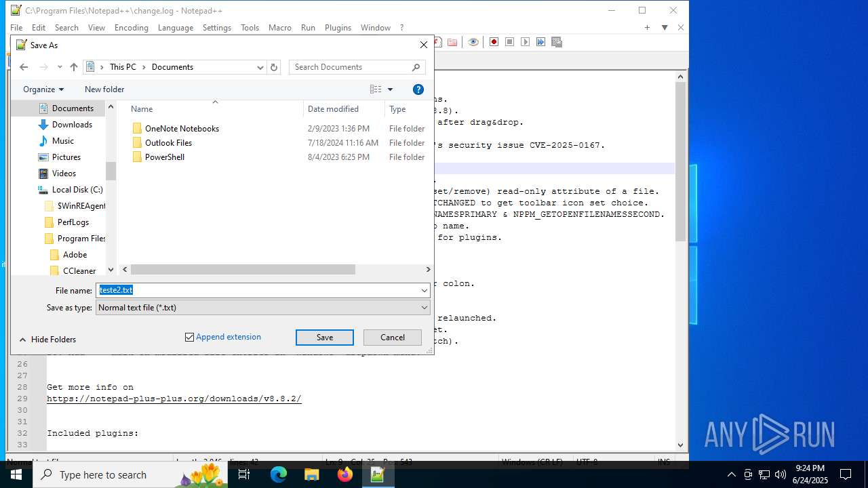This screenshot has height=488, width=868.
Task: Go up one folder level arrow
Action: [74, 67]
